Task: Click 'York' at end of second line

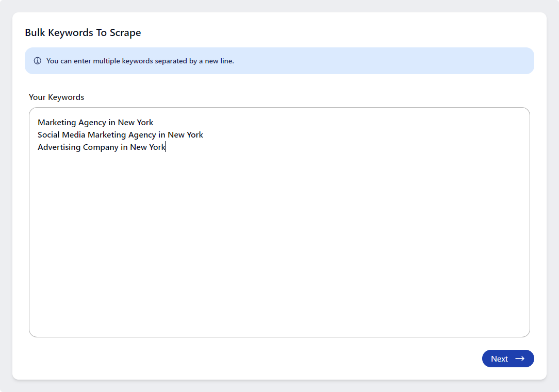Action: point(194,135)
